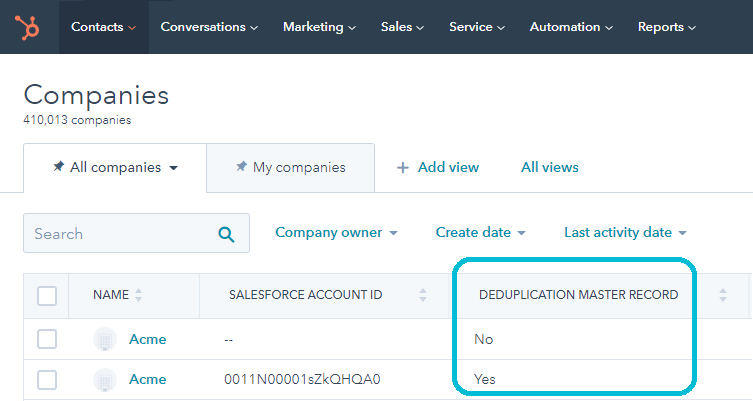Sort by Salesforce Account ID column arrows
Viewport: 753px width, 401px height.
(x=423, y=295)
